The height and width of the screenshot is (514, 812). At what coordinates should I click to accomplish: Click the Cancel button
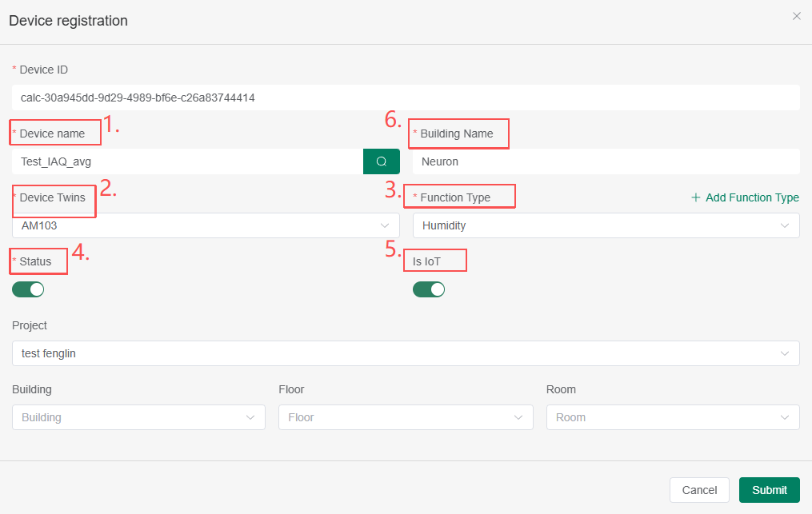pyautogui.click(x=699, y=490)
